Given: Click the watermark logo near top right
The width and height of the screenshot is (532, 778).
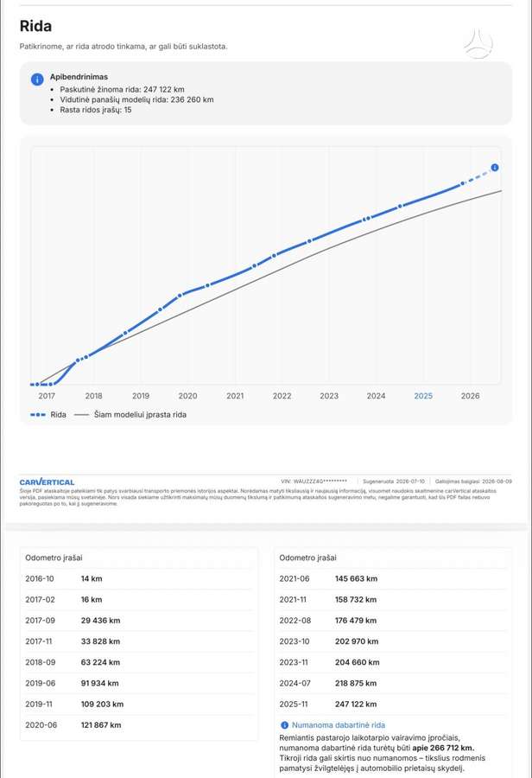Looking at the screenshot, I should (478, 44).
